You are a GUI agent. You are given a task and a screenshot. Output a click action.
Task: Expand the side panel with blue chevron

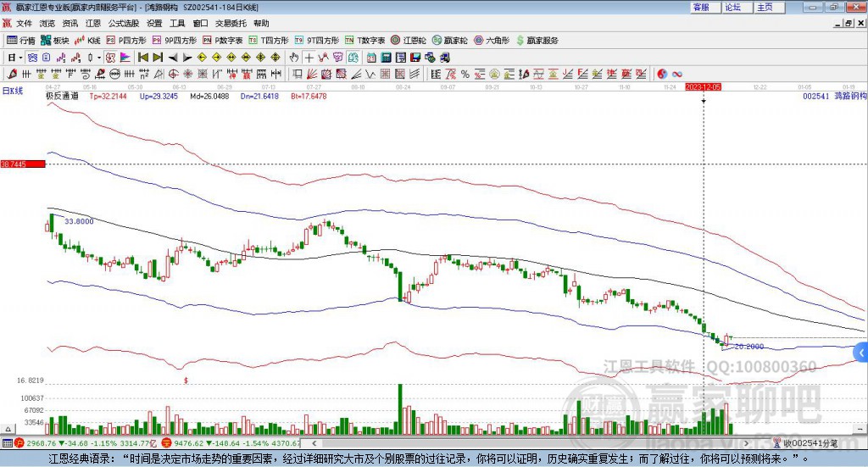pos(861,353)
